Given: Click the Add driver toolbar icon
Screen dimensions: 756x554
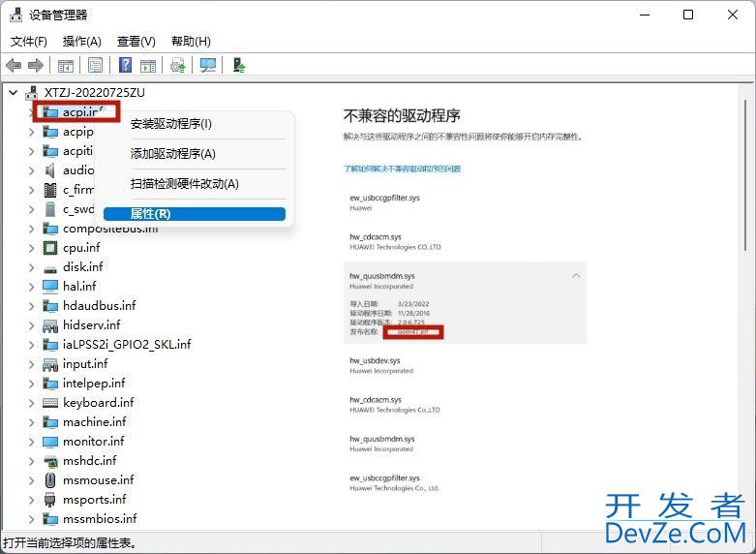Looking at the screenshot, I should (x=238, y=65).
